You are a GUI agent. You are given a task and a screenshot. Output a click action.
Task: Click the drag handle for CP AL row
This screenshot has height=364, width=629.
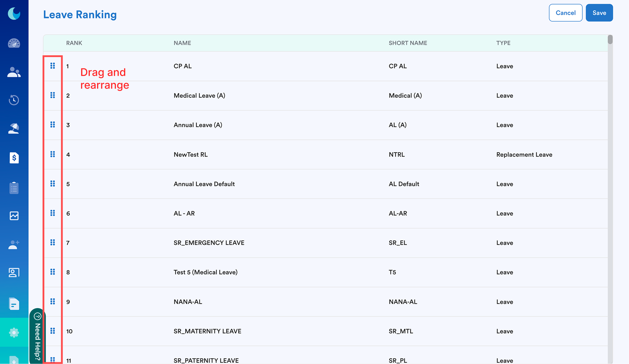(x=53, y=66)
